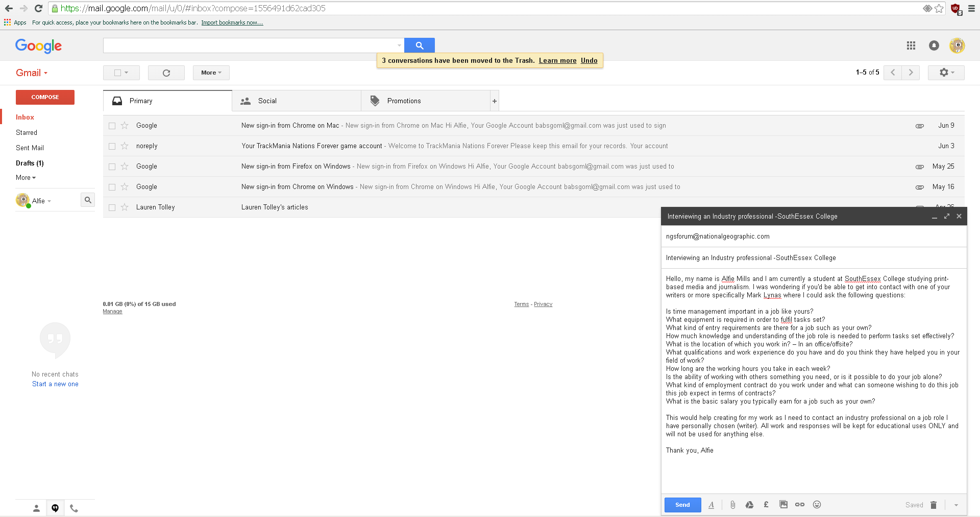Open the contacts person icon at bottom

tap(36, 508)
